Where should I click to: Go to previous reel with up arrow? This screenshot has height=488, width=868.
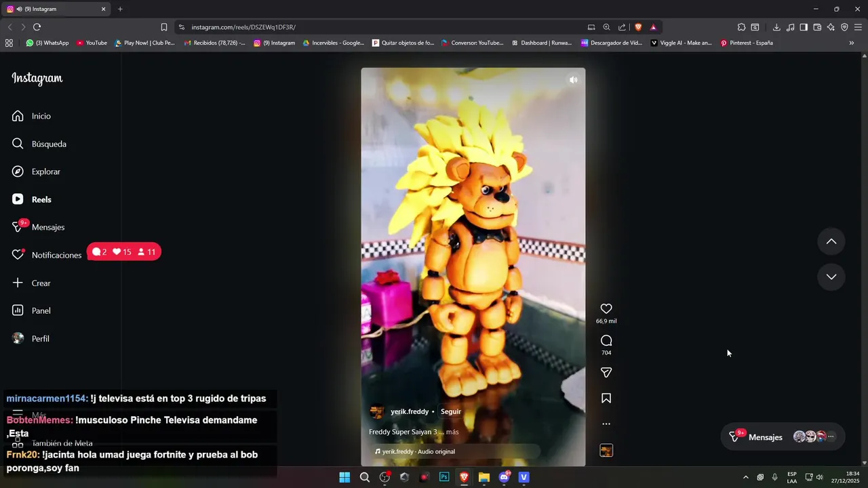[831, 241]
